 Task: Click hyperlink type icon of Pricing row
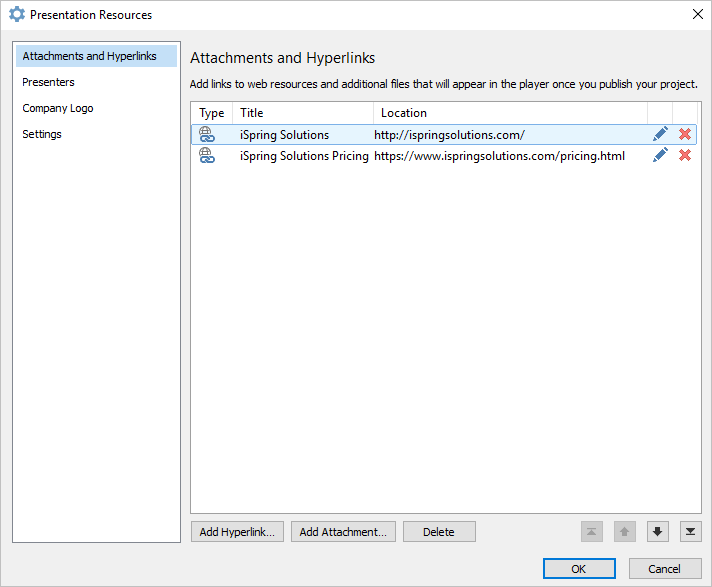(207, 155)
